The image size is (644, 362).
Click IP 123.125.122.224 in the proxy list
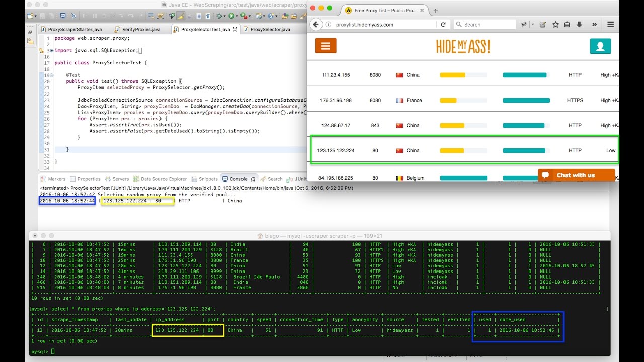click(x=336, y=150)
